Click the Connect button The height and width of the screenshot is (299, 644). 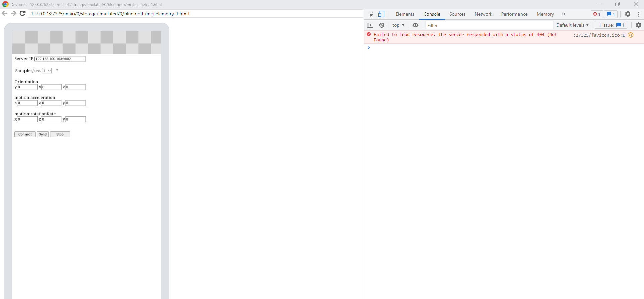[25, 134]
